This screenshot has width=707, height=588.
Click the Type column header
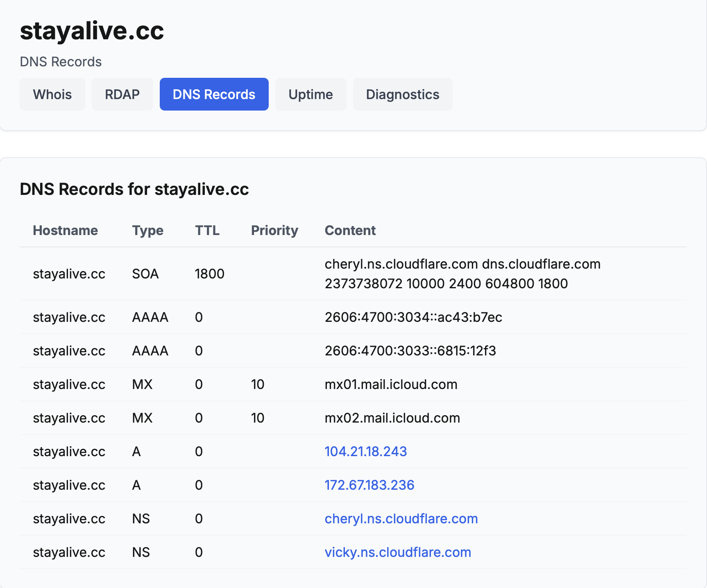pyautogui.click(x=147, y=230)
